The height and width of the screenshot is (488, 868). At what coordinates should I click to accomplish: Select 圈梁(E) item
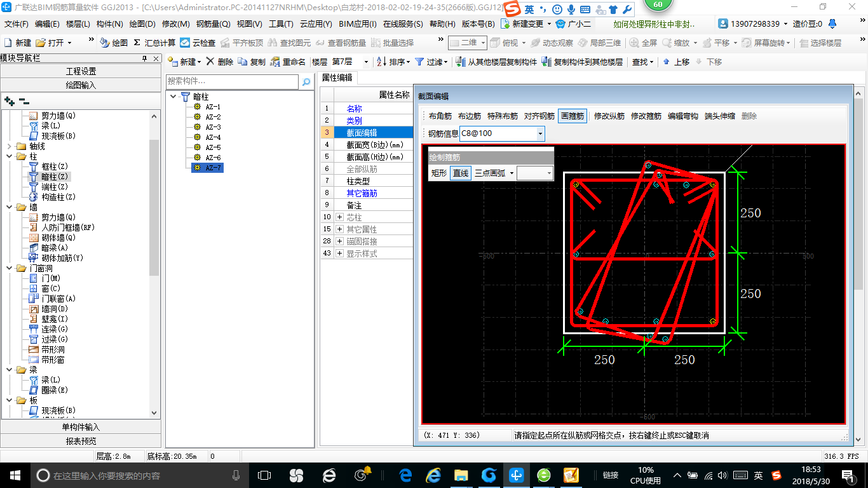[49, 390]
